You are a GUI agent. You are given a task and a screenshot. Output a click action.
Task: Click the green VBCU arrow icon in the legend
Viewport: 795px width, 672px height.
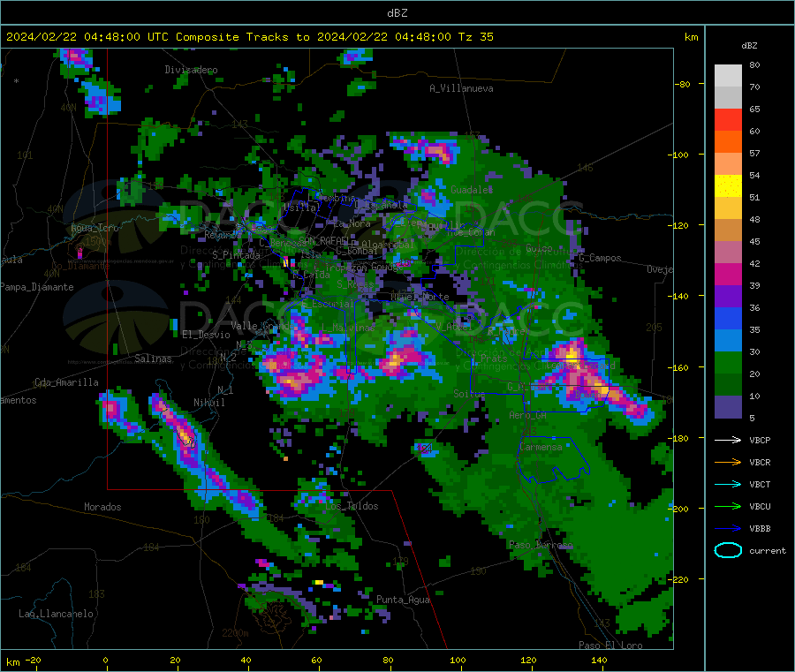(728, 506)
